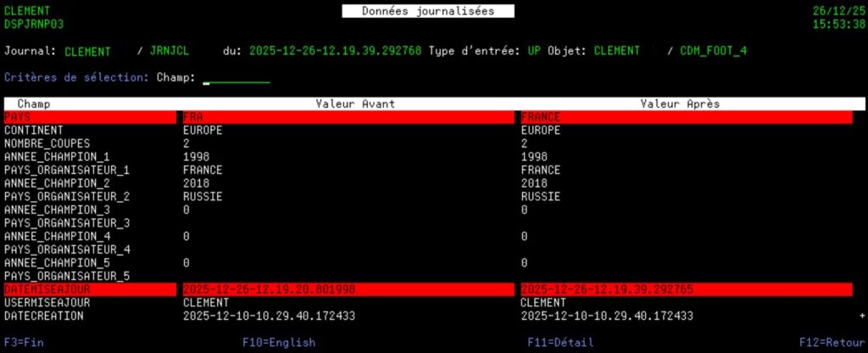
Task: Click the DATECREATION field name
Action: click(x=44, y=316)
